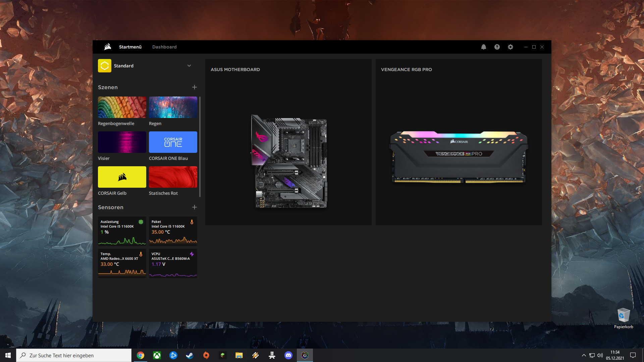Show hidden system tray icons
The image size is (644, 362).
point(584,355)
